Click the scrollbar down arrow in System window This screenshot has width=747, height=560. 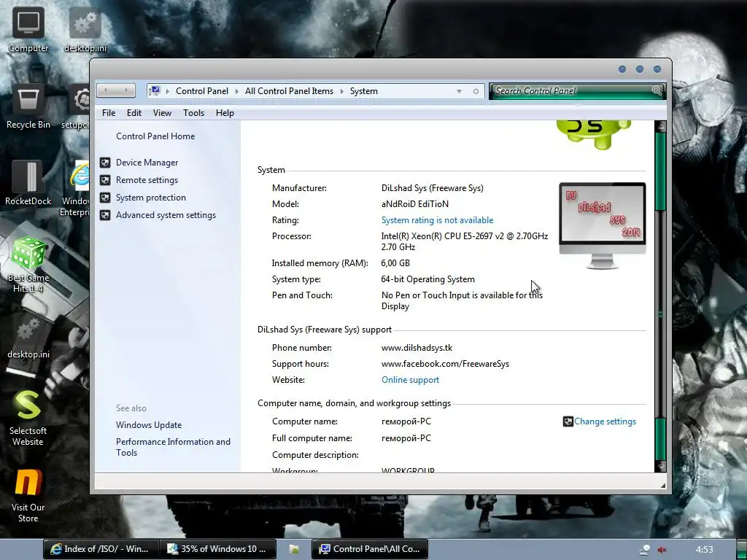click(660, 466)
